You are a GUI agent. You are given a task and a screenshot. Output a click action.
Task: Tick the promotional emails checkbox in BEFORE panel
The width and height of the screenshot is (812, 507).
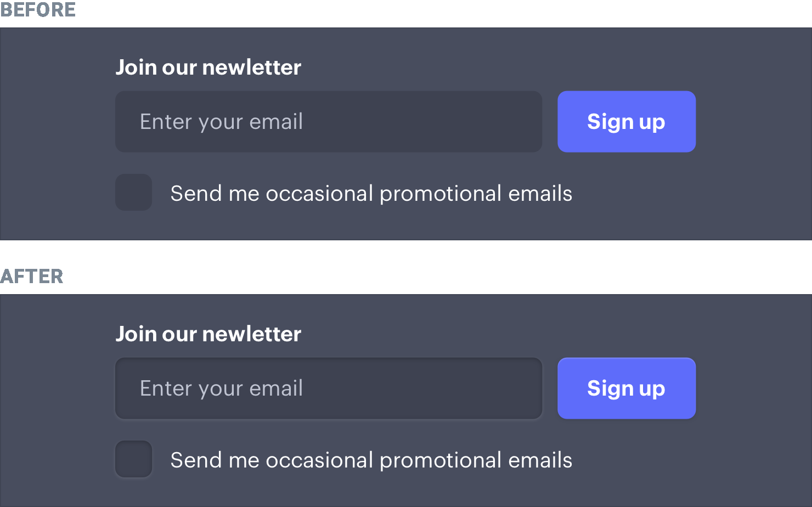point(133,192)
